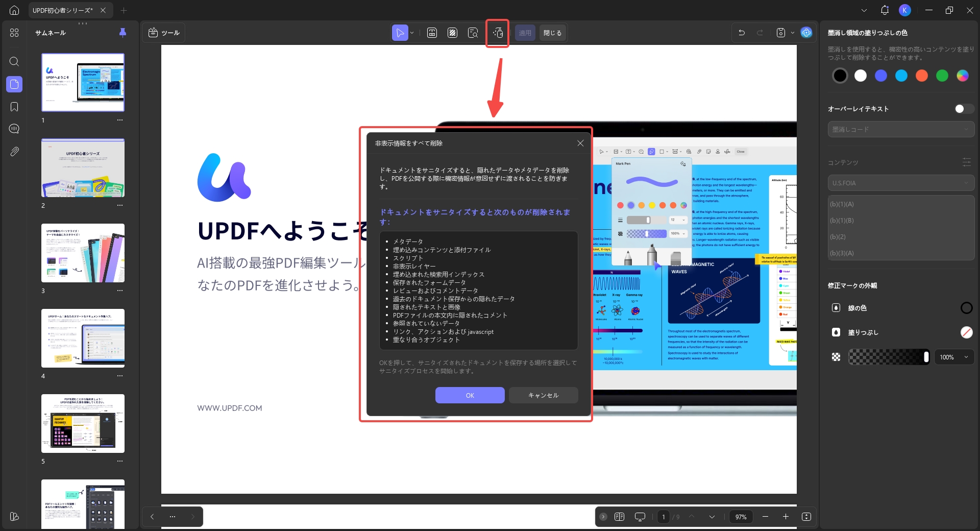The height and width of the screenshot is (531, 980).
Task: Open page display layout icon
Action: 619,517
